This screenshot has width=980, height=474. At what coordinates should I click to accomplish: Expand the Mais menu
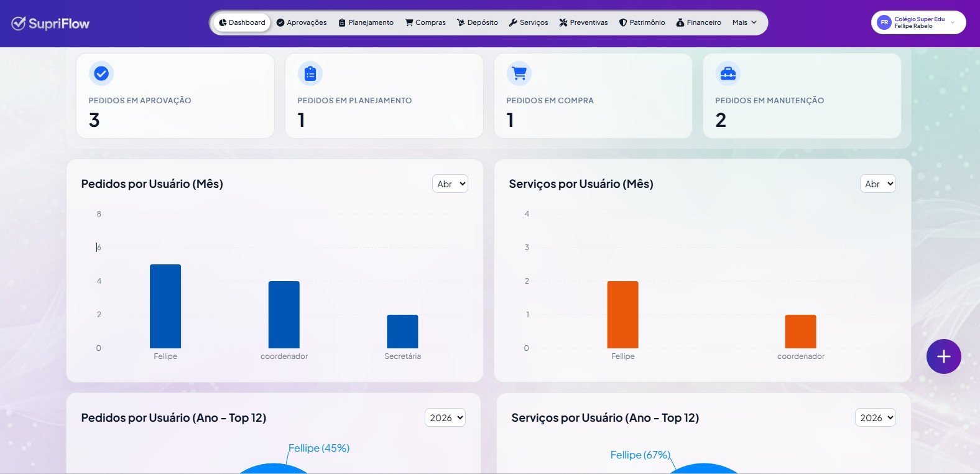tap(744, 22)
